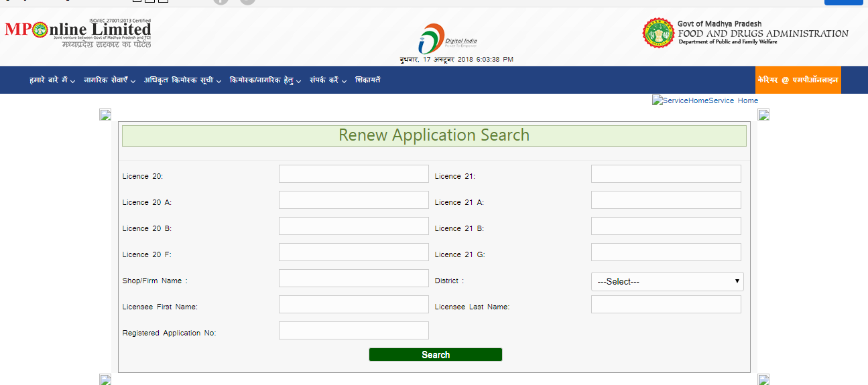The width and height of the screenshot is (868, 385).
Task: Click the green Search button
Action: (436, 355)
